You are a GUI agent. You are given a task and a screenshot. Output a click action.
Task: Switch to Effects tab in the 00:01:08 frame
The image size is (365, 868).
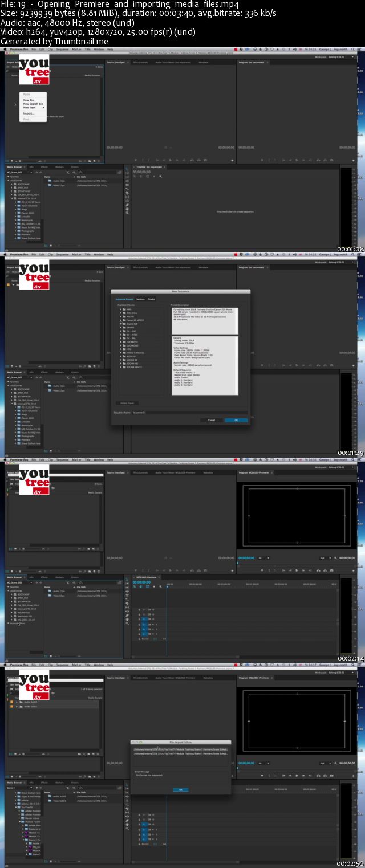[x=44, y=167]
